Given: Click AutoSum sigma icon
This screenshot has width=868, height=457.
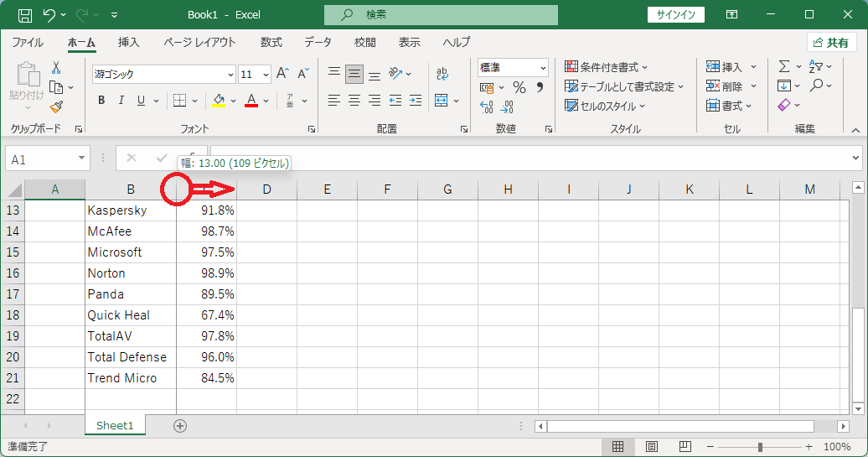Looking at the screenshot, I should (784, 66).
